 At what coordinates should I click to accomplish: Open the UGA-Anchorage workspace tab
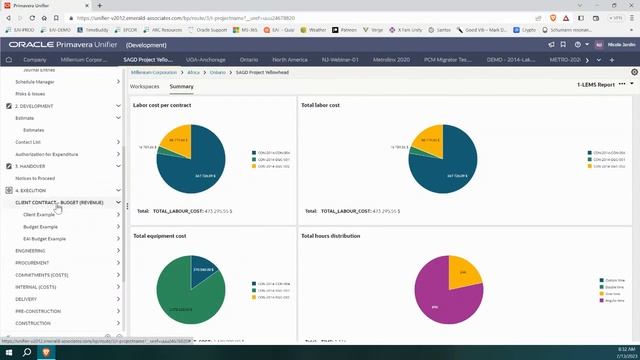tap(206, 60)
